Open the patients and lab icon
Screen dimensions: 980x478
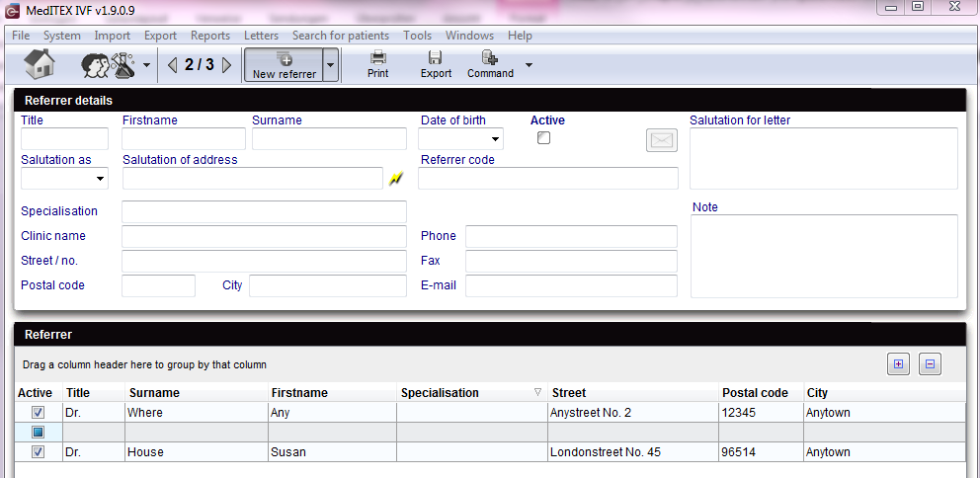coord(108,64)
